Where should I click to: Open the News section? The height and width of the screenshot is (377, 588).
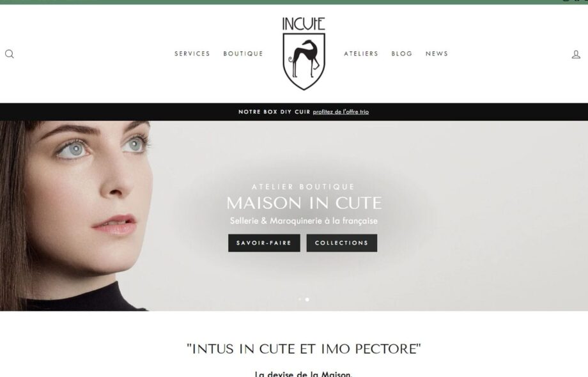[x=437, y=54]
